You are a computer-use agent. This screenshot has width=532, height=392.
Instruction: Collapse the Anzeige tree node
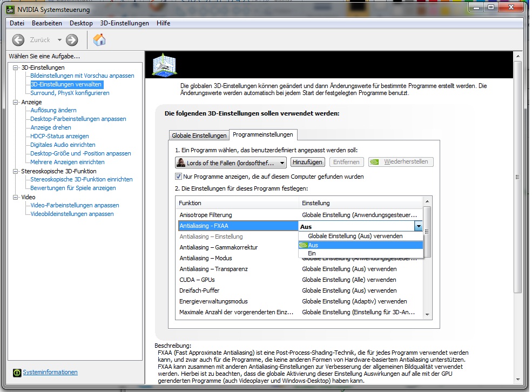point(15,102)
